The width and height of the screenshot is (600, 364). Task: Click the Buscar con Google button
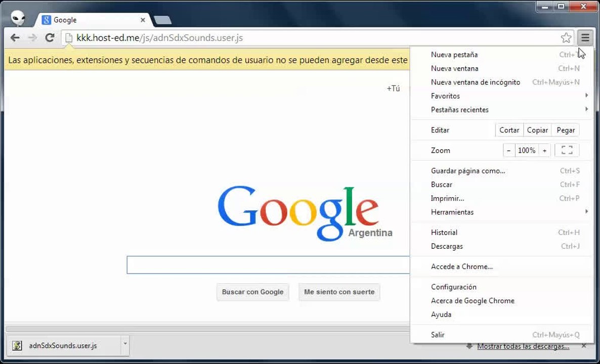tap(252, 292)
